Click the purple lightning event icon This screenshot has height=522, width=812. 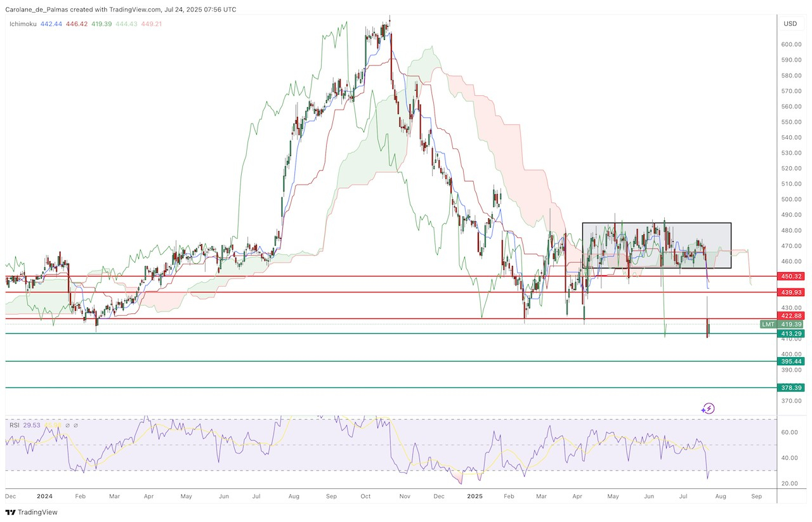tap(709, 408)
